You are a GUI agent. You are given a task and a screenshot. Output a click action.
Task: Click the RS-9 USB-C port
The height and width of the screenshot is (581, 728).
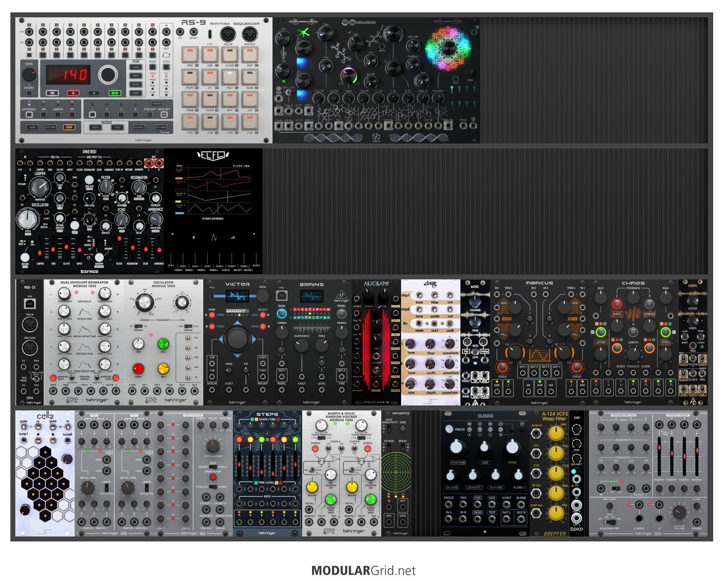pos(210,35)
